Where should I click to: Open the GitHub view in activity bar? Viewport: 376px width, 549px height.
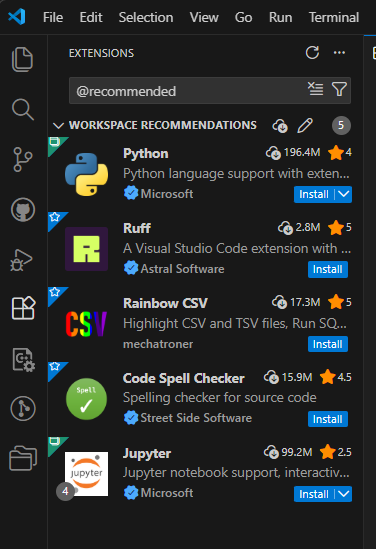[x=23, y=210]
